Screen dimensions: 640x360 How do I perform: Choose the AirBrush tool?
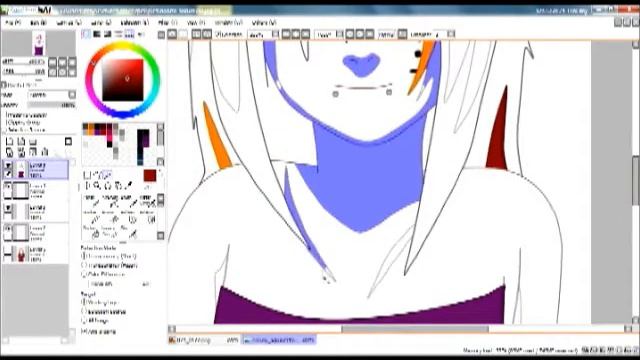click(109, 202)
